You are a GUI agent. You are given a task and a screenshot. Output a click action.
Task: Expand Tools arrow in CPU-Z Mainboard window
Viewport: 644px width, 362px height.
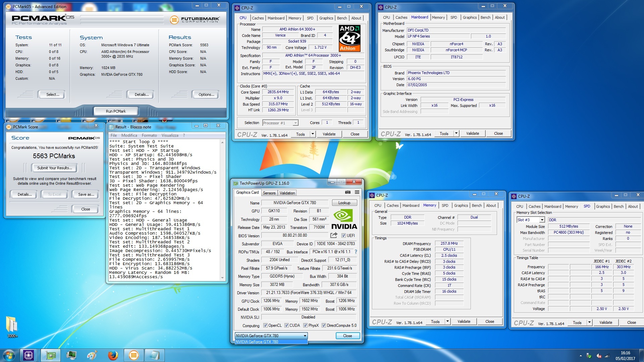(456, 133)
